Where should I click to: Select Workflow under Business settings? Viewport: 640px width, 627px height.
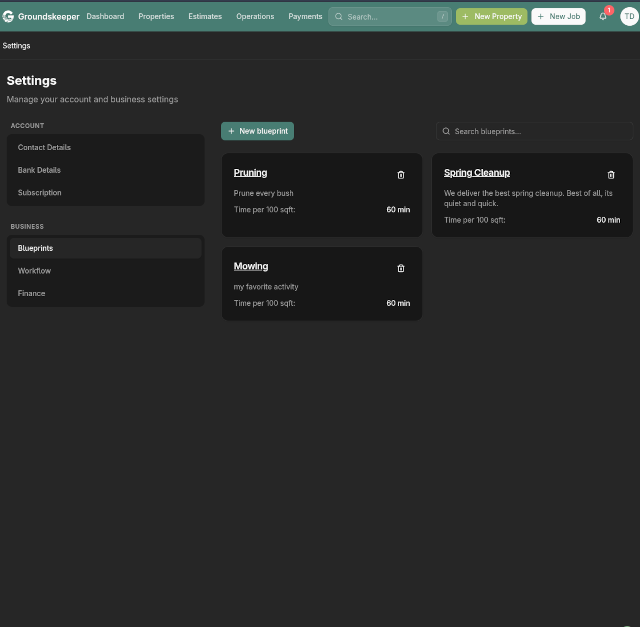(34, 271)
